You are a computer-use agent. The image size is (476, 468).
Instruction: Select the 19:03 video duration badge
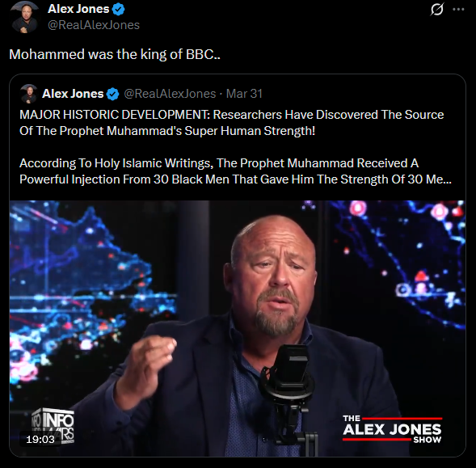coord(40,439)
